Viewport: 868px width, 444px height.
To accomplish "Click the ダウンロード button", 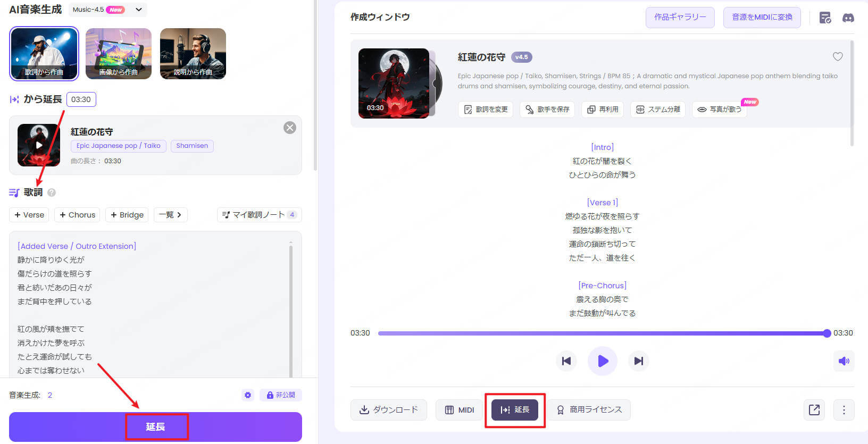I will [x=389, y=410].
